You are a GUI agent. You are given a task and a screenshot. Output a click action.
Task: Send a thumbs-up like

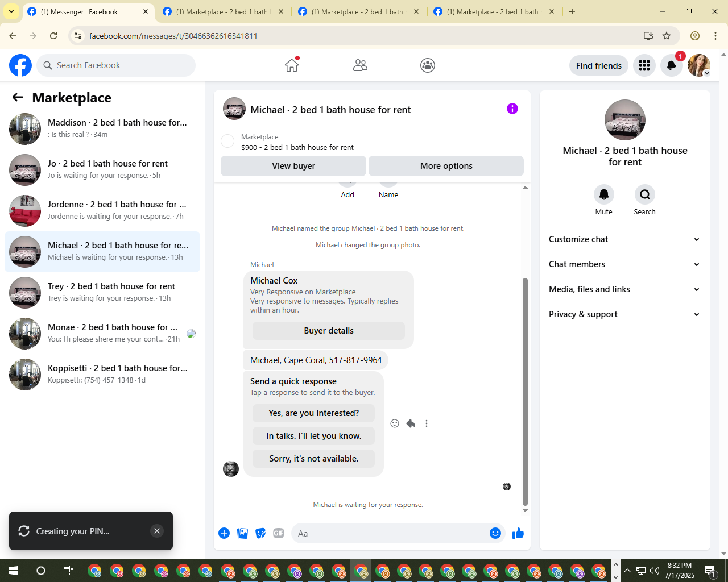tap(518, 533)
